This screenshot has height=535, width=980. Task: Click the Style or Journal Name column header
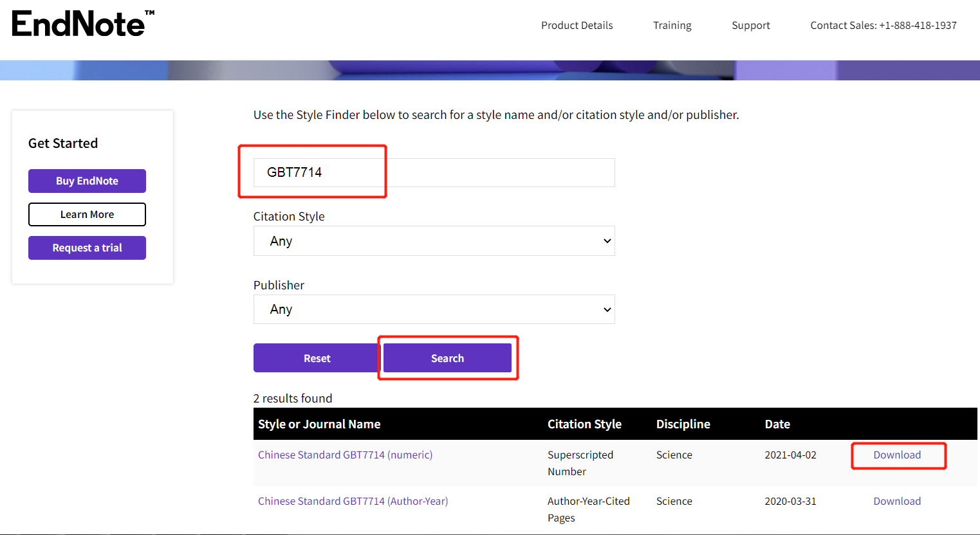[319, 424]
